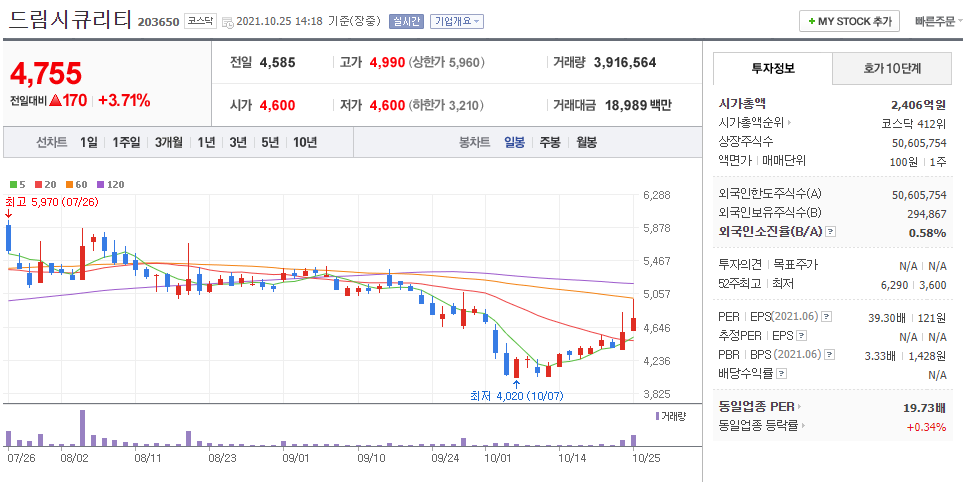This screenshot has height=482, width=971.
Task: Click the 동일업종 PER value 19.73배
Action: pyautogui.click(x=925, y=408)
